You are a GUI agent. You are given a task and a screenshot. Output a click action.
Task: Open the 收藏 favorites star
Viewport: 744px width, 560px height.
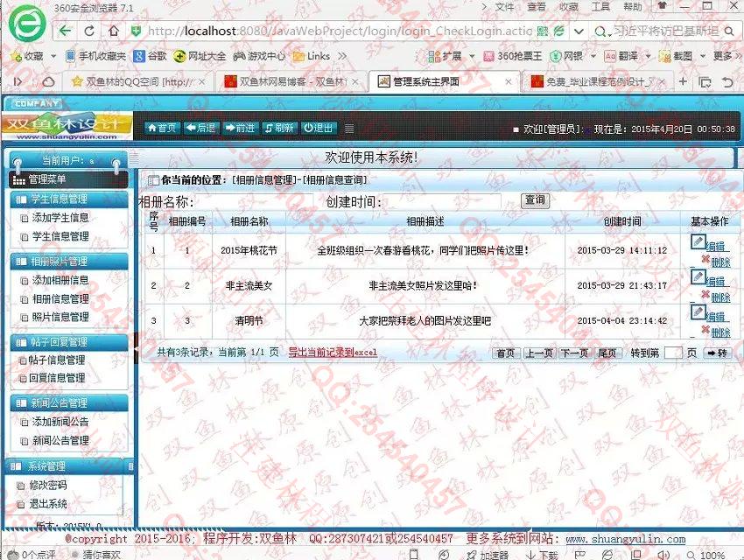pyautogui.click(x=27, y=56)
